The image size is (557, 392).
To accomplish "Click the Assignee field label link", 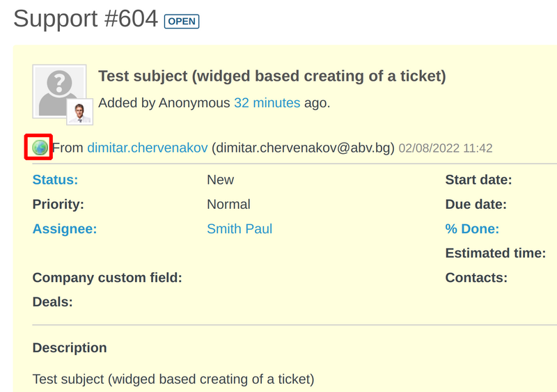I will [65, 228].
